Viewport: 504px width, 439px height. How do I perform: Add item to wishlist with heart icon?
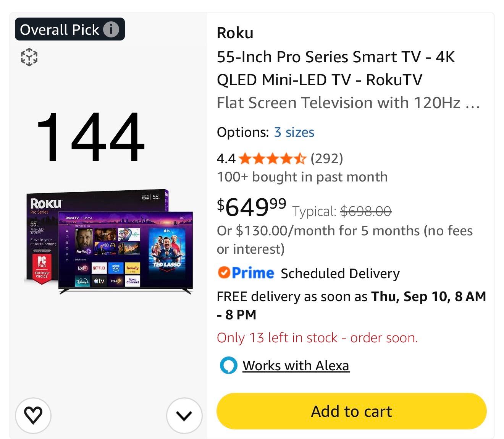(x=33, y=415)
